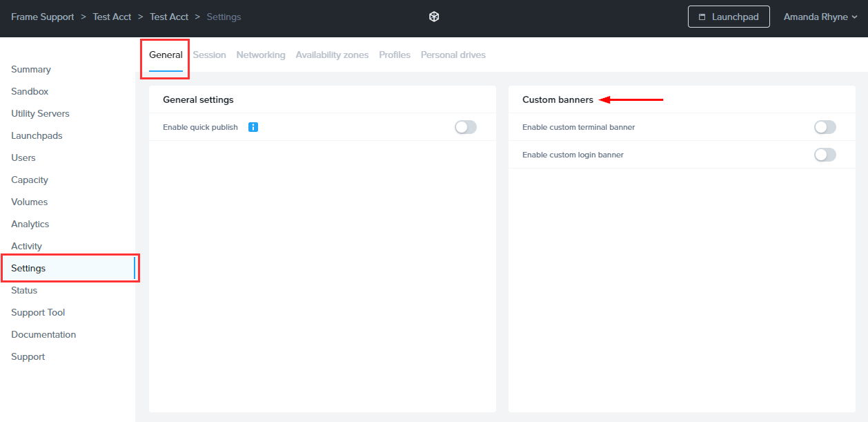Switch to the Availability zones tab
This screenshot has width=868, height=422.
click(332, 55)
